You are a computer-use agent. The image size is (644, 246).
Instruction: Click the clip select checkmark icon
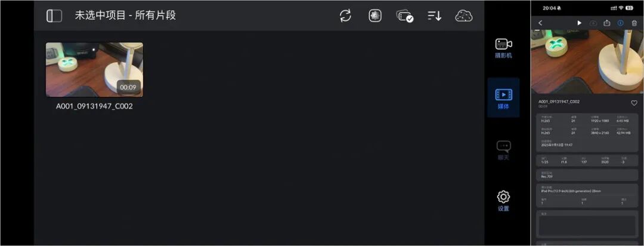pos(404,16)
